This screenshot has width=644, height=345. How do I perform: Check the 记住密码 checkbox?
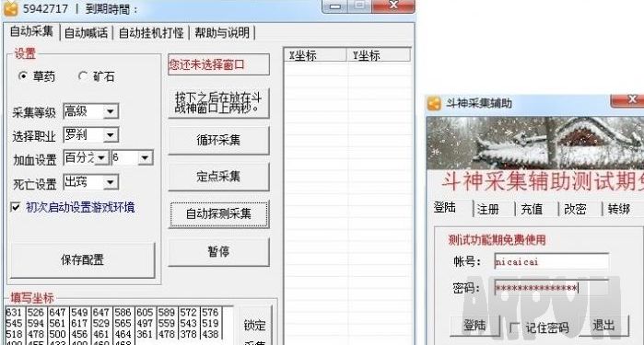point(514,328)
